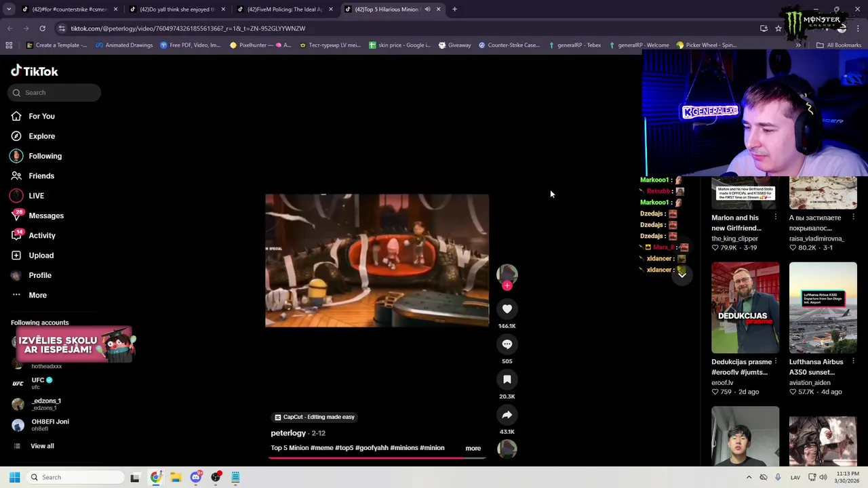Open File Explorer from taskbar

[176, 477]
